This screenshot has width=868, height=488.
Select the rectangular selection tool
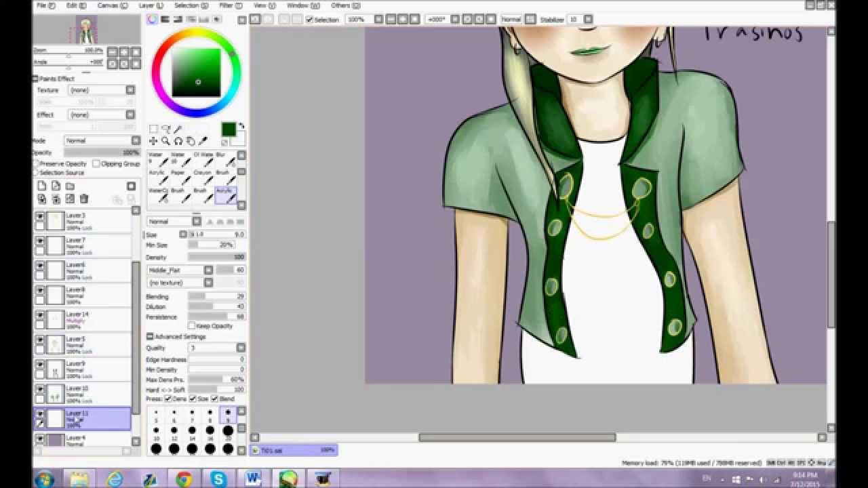coord(153,129)
